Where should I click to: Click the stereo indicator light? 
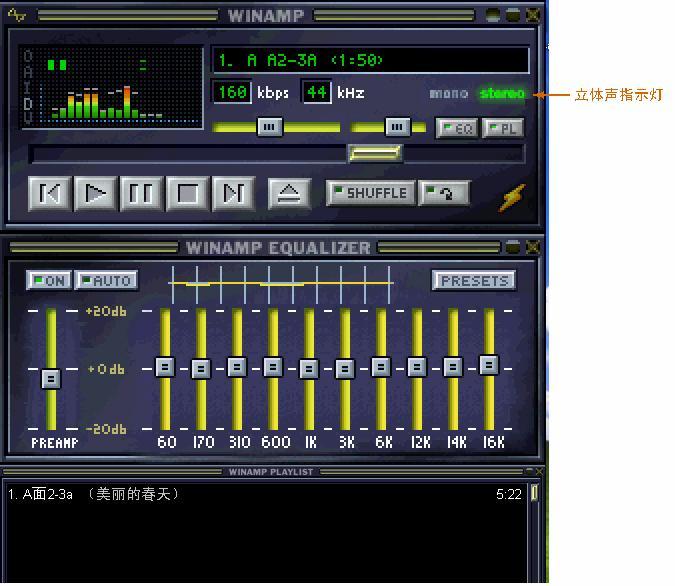(502, 93)
